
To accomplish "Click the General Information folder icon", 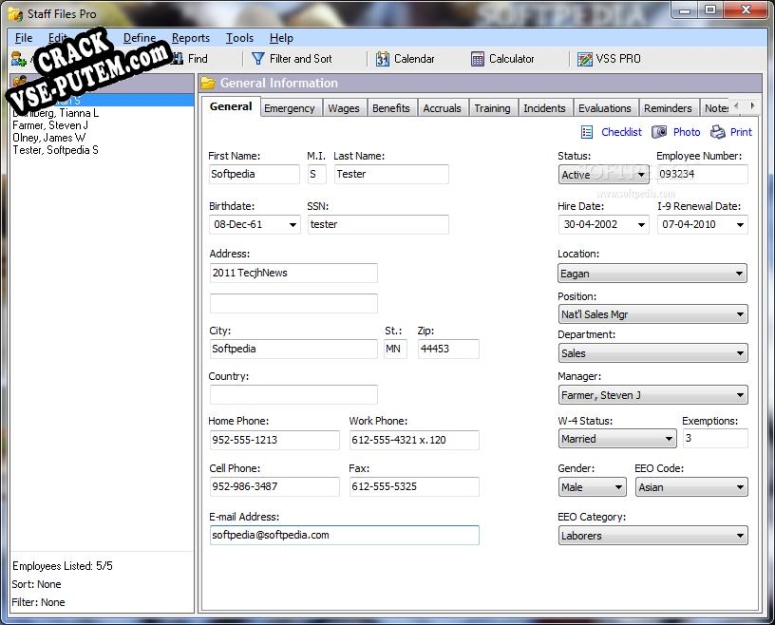I will click(x=208, y=83).
